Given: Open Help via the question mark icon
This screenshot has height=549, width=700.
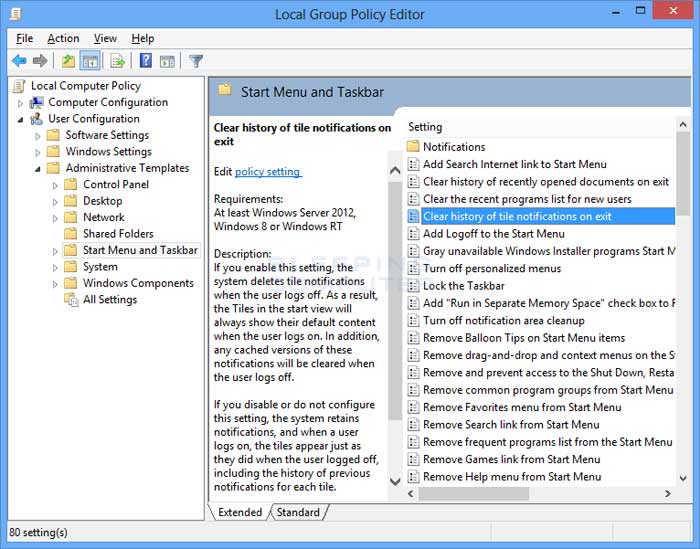Looking at the screenshot, I should 146,61.
